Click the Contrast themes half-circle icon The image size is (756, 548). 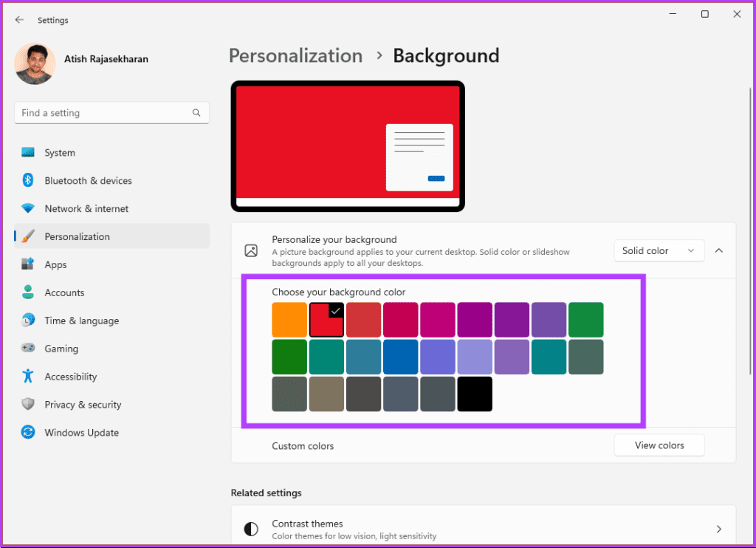pyautogui.click(x=251, y=529)
